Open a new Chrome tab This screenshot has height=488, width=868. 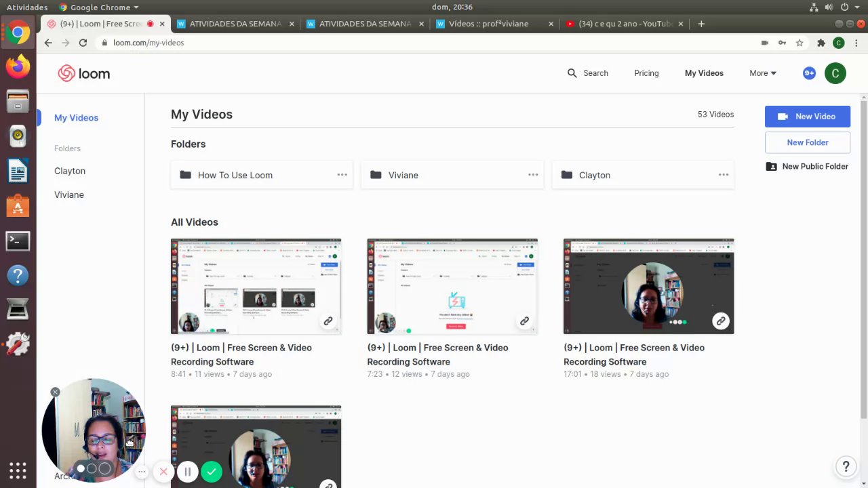701,24
